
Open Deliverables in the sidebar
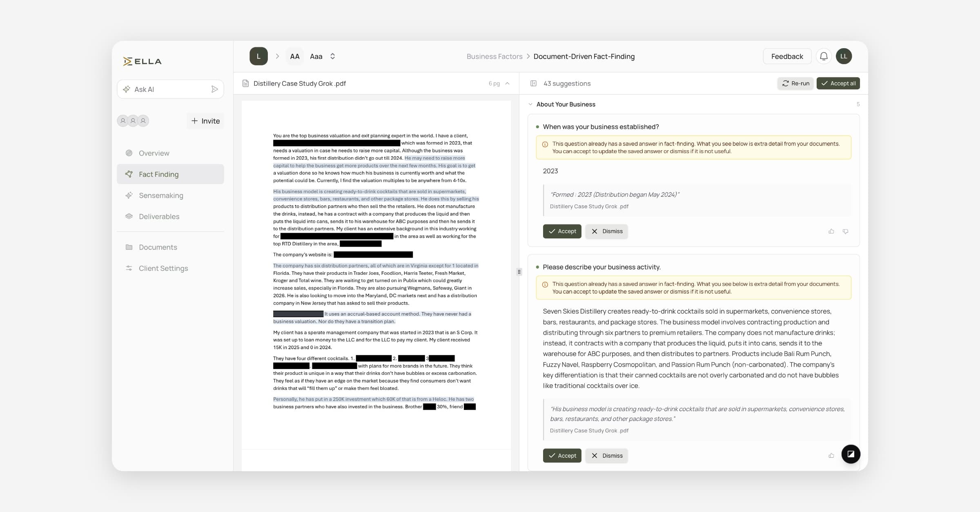170,216
